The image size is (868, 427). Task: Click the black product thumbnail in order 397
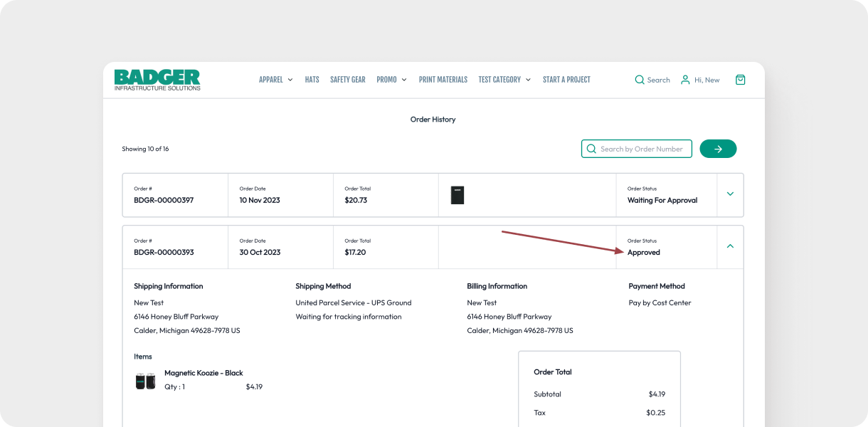point(457,195)
